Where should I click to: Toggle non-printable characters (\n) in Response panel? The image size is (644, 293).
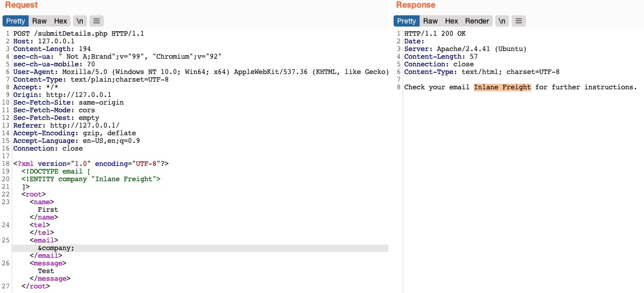(x=502, y=21)
